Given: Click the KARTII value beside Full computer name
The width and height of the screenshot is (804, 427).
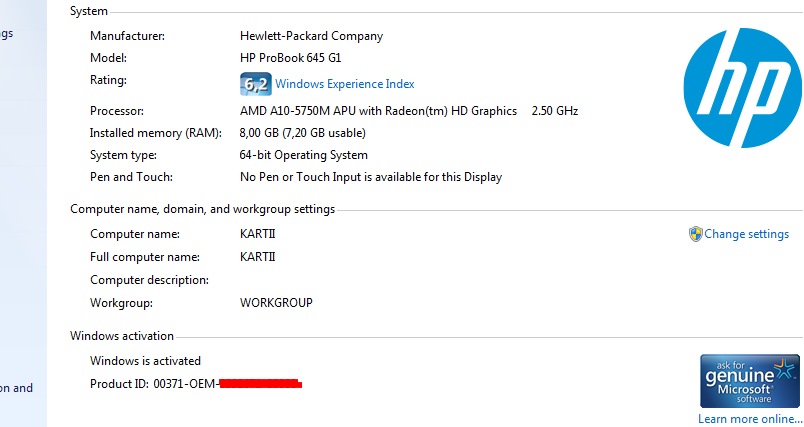Looking at the screenshot, I should 257,257.
